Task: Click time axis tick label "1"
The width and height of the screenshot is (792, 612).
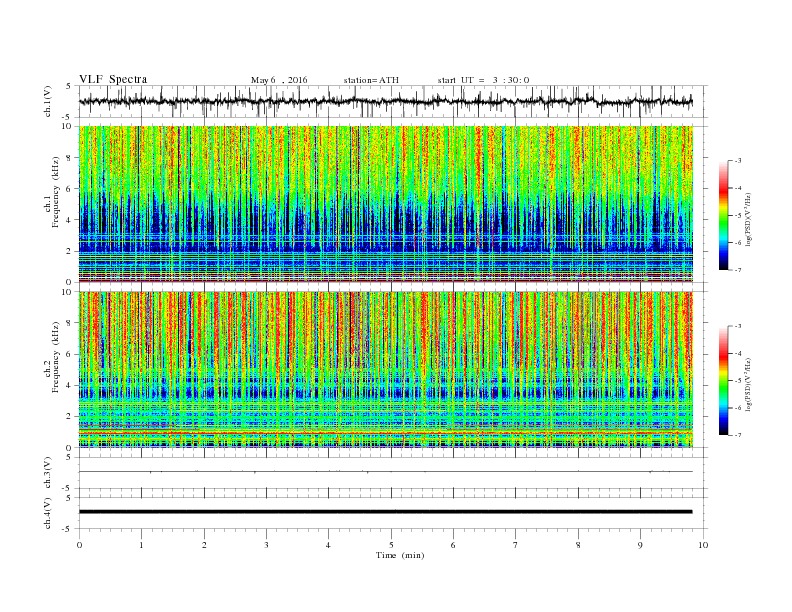Action: click(141, 545)
